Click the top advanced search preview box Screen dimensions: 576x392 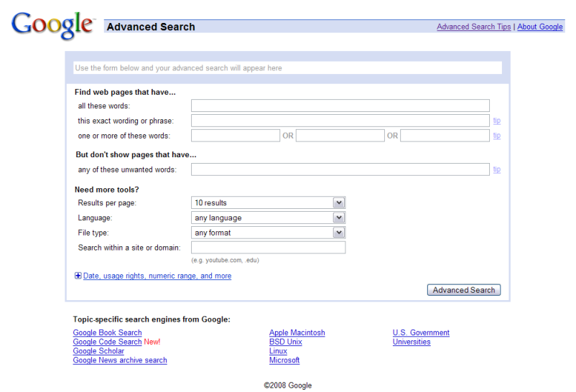pos(287,68)
